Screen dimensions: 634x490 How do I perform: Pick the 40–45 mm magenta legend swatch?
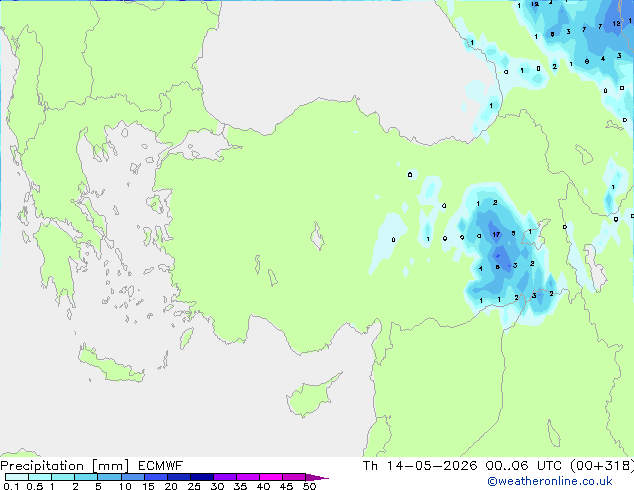[271, 477]
